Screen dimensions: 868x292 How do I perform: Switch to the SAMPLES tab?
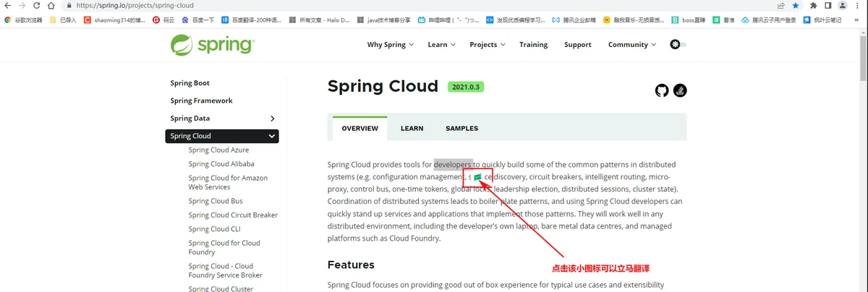461,129
